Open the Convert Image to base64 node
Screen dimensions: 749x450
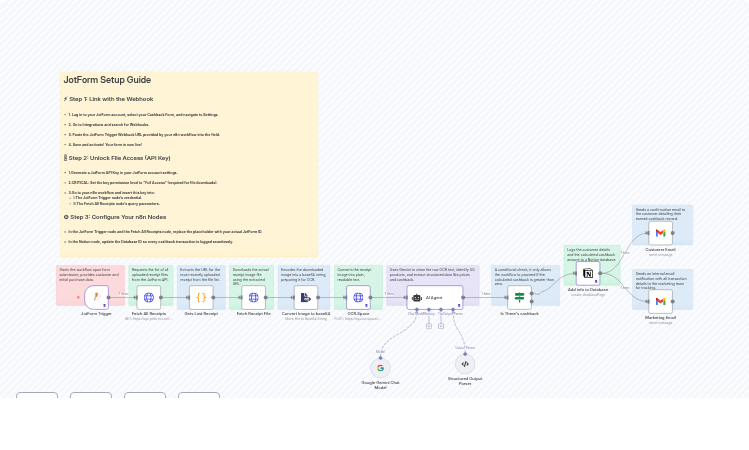305,297
